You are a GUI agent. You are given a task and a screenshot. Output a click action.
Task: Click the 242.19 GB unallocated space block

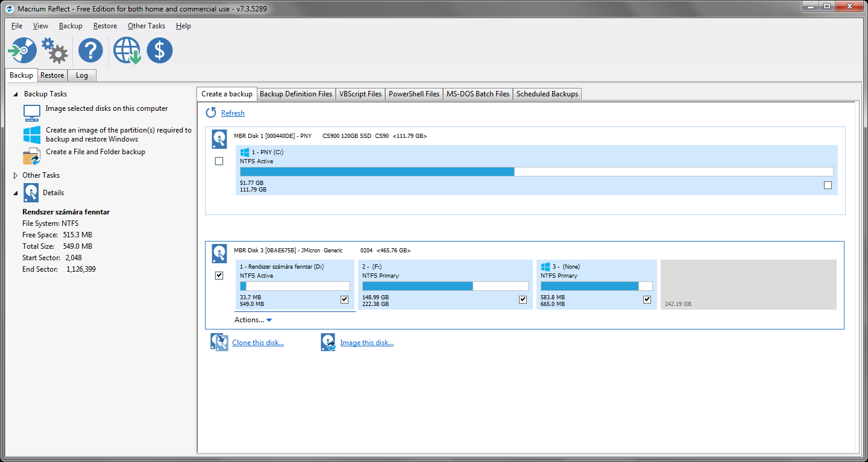pos(749,285)
